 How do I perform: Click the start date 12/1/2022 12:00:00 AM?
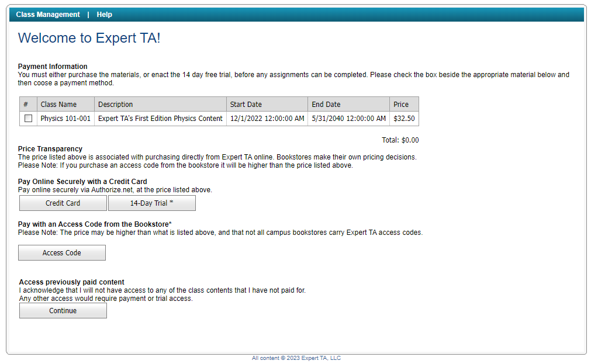[267, 119]
